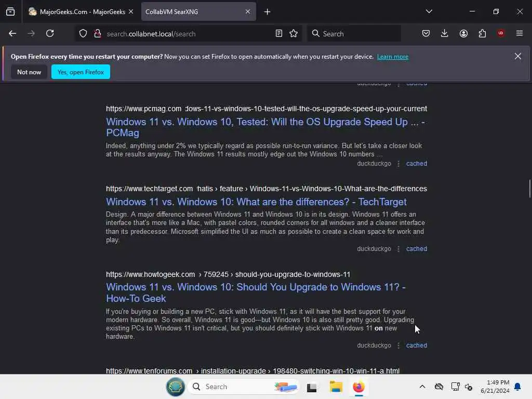Viewport: 532px width, 399px height.
Task: Click the page vertical scrollbar thumb
Action: pos(529,189)
